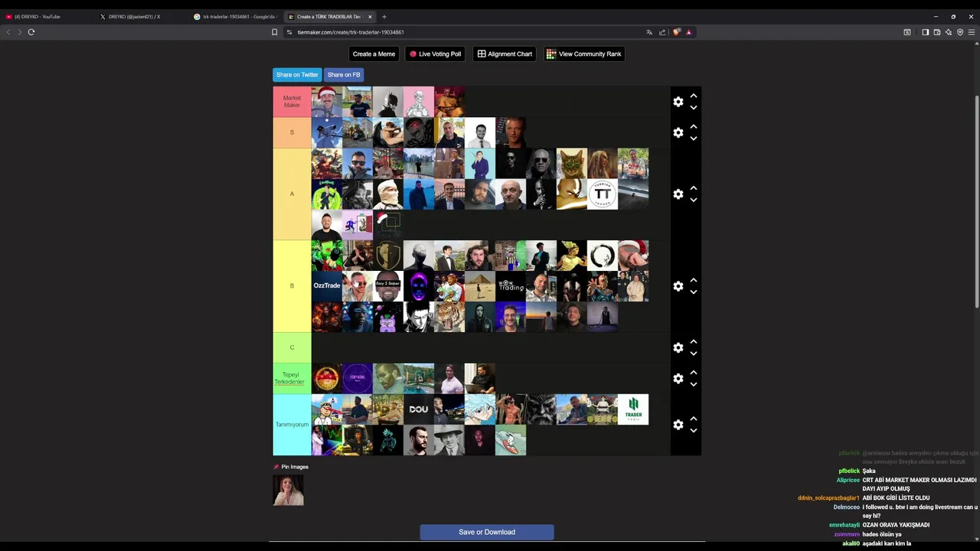Open a new browser tab
This screenshot has height=551, width=980.
384,16
